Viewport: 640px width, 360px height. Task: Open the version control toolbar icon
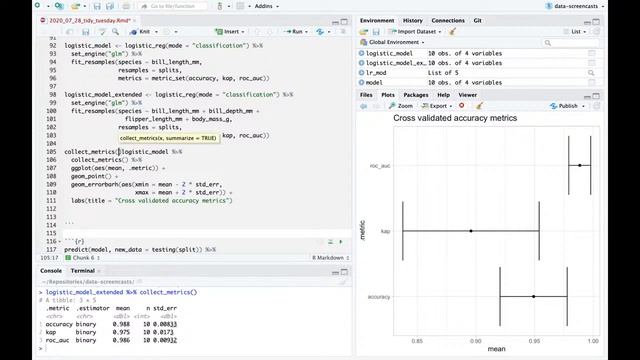220,6
